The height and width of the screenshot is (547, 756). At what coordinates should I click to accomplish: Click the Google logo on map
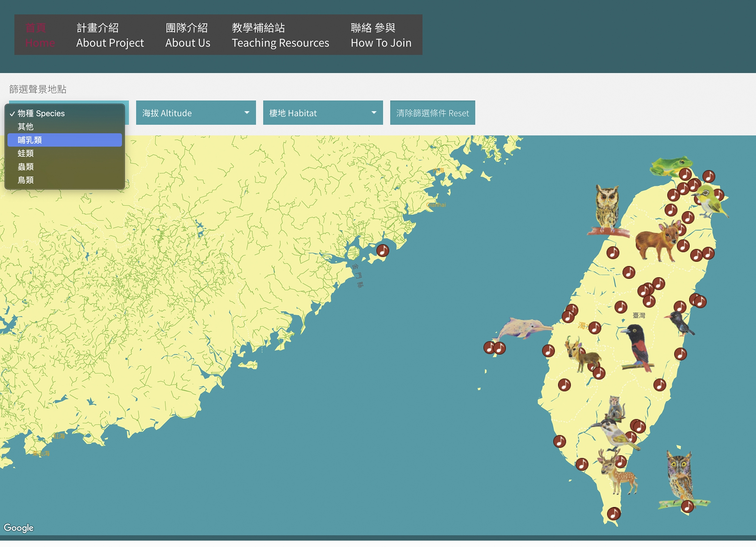(19, 528)
